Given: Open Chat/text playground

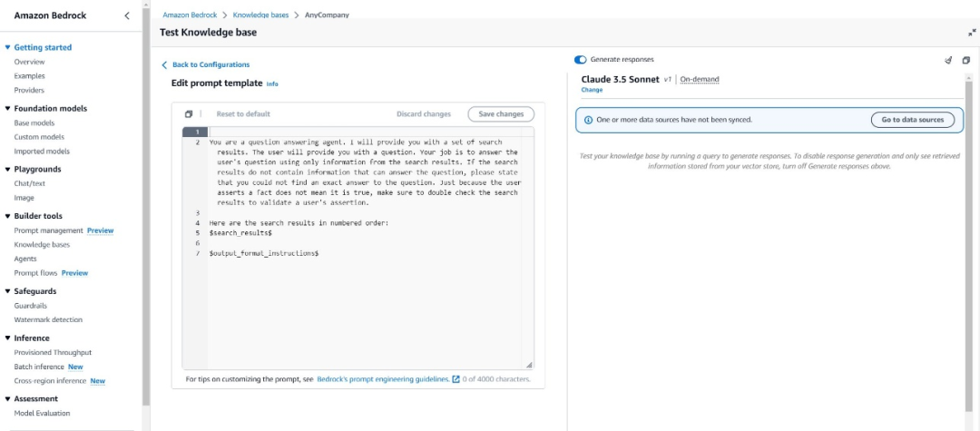Looking at the screenshot, I should pos(30,183).
